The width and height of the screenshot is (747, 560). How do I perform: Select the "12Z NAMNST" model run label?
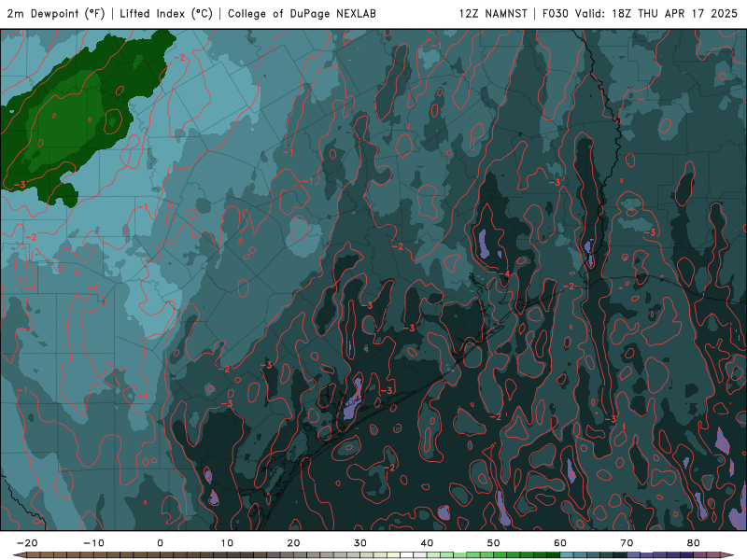coord(493,14)
